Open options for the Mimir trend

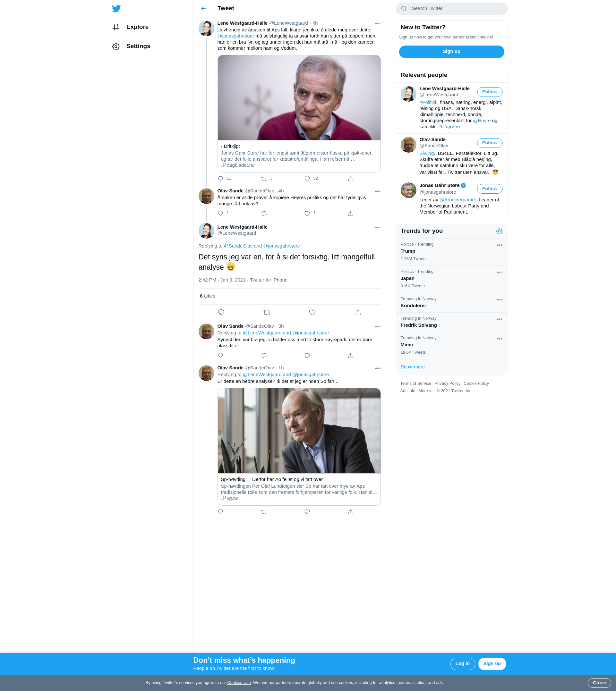499,339
